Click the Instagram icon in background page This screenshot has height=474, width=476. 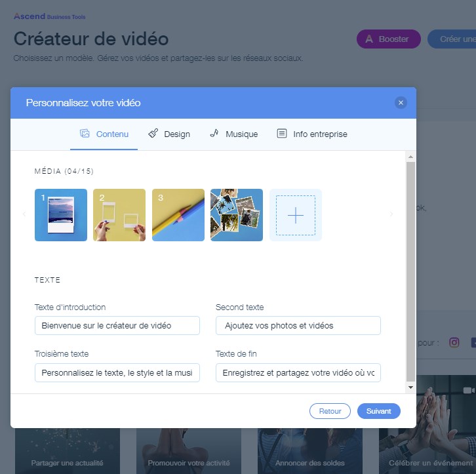(x=454, y=343)
